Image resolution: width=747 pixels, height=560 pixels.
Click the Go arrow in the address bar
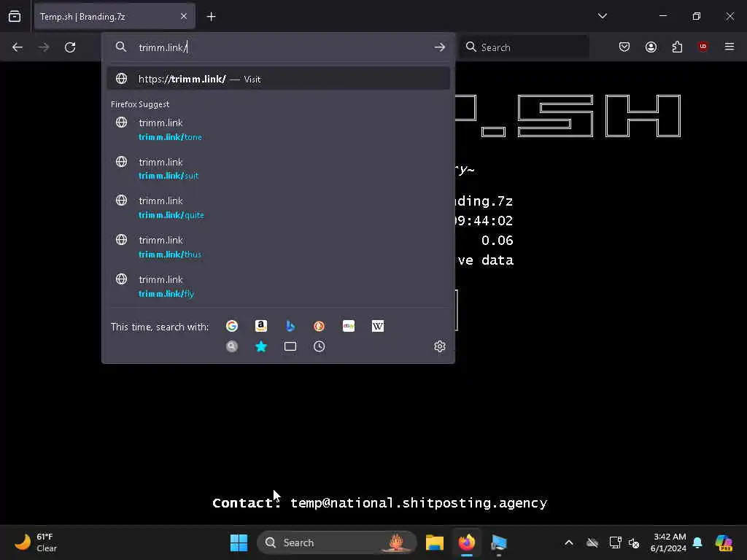tap(440, 47)
